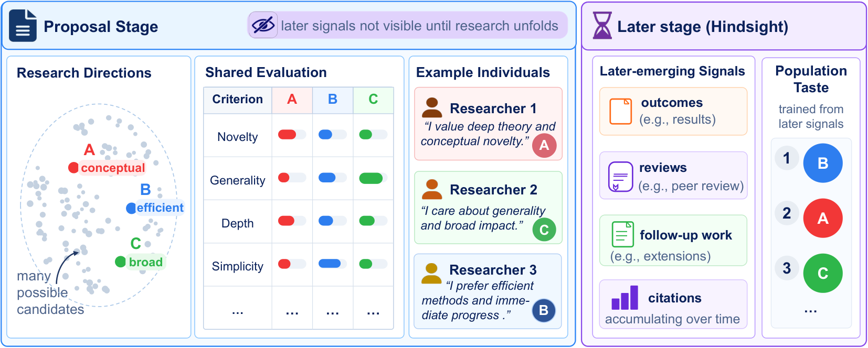
Task: Click the blue B circle ranked first
Action: click(822, 163)
